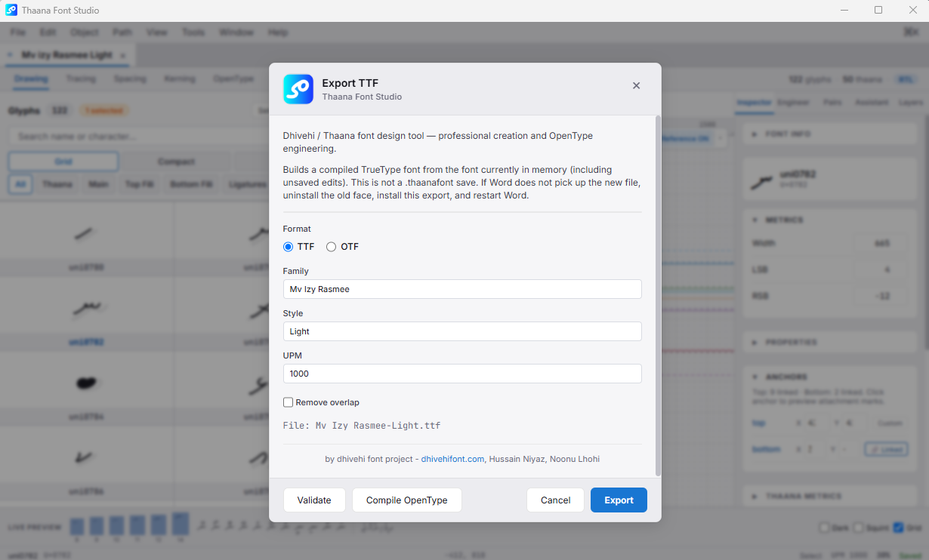This screenshot has width=929, height=560.
Task: Open the Object menu in main window
Action: [x=85, y=32]
